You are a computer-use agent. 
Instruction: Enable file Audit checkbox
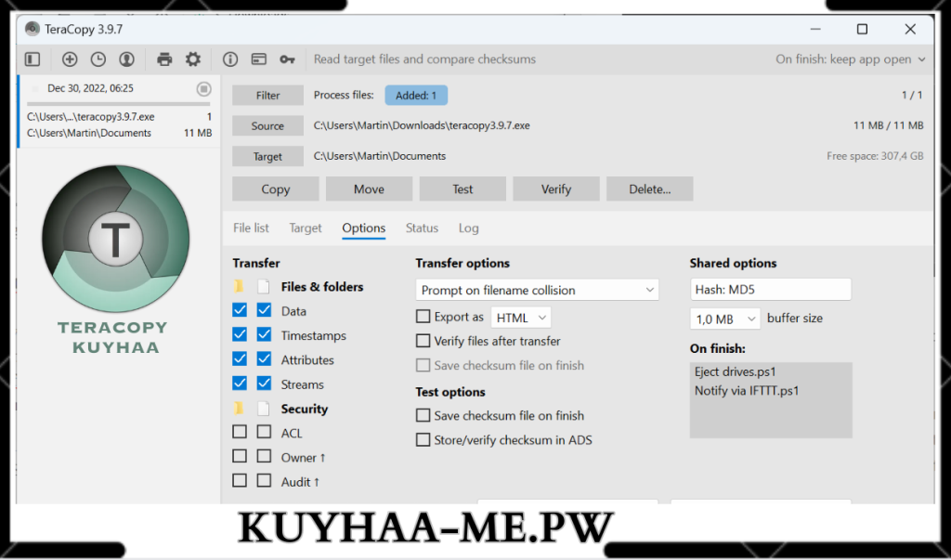pos(264,480)
